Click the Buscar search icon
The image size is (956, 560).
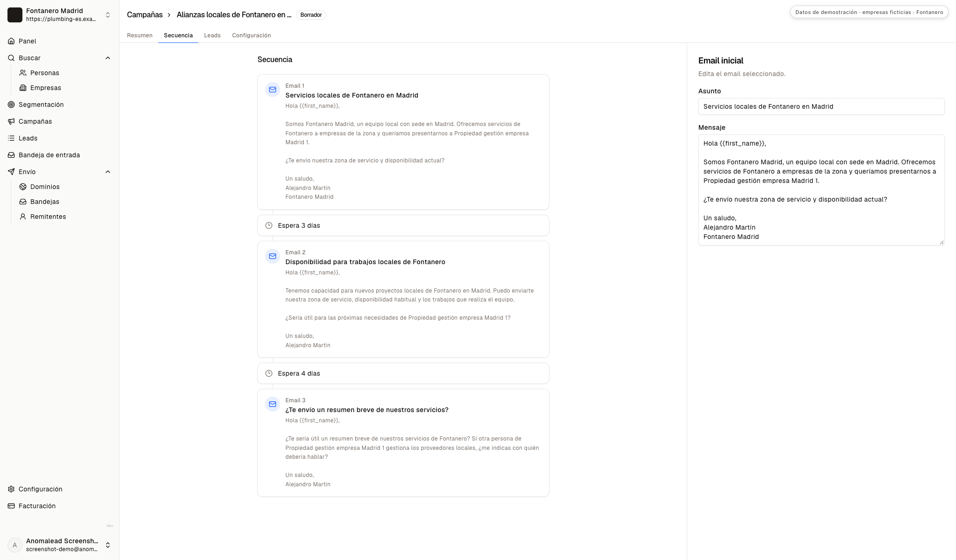click(x=11, y=58)
